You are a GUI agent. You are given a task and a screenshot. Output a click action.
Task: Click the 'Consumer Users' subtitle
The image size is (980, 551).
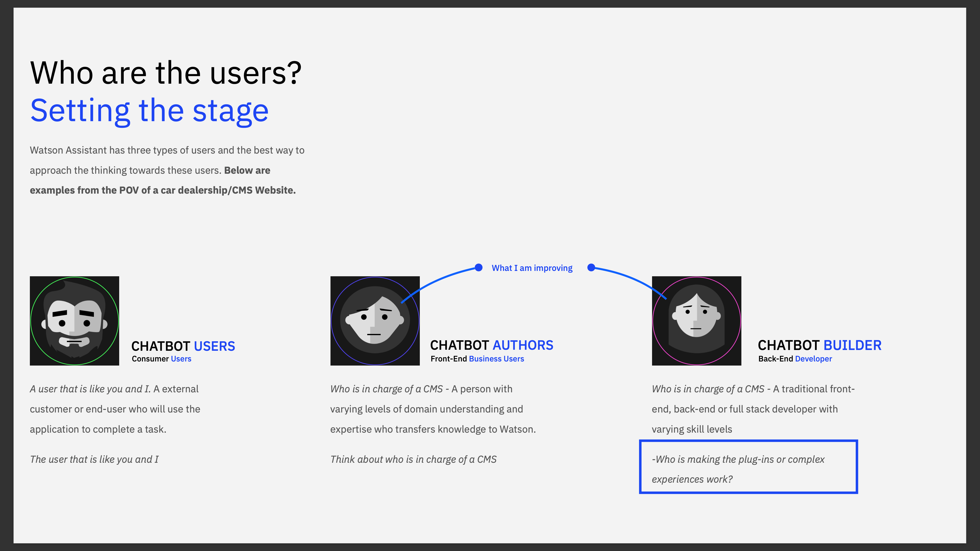[161, 359]
